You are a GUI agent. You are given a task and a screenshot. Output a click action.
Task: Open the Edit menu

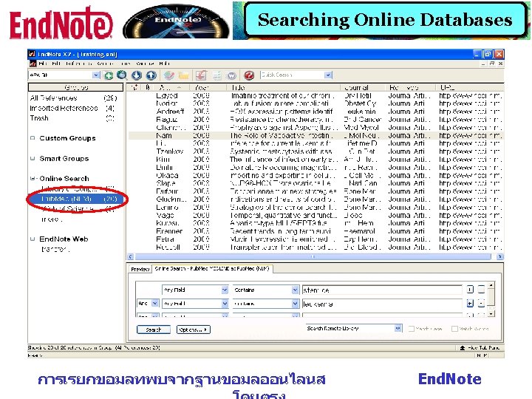coord(55,64)
